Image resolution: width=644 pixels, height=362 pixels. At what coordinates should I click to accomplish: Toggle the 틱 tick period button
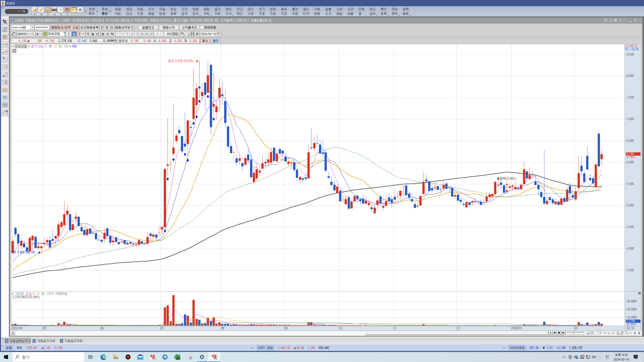click(x=112, y=34)
